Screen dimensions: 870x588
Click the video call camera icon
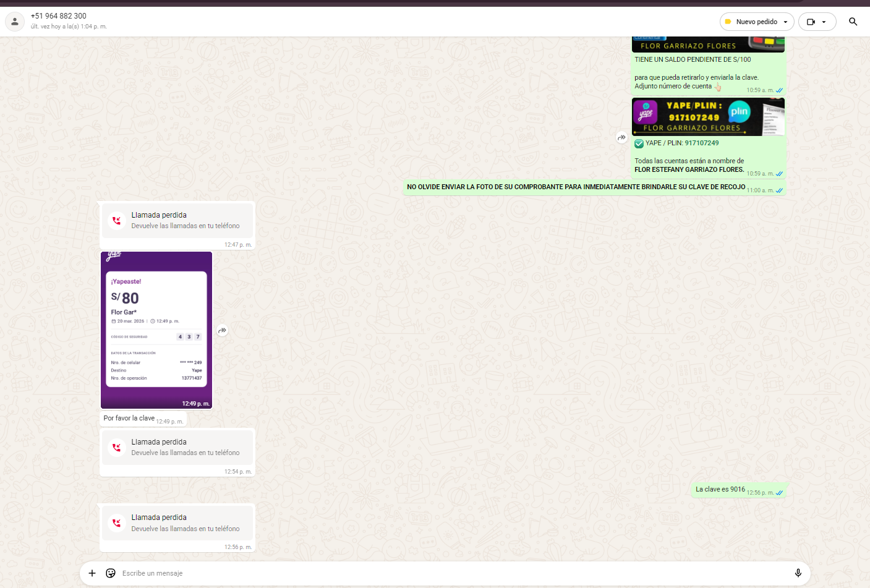(x=811, y=22)
